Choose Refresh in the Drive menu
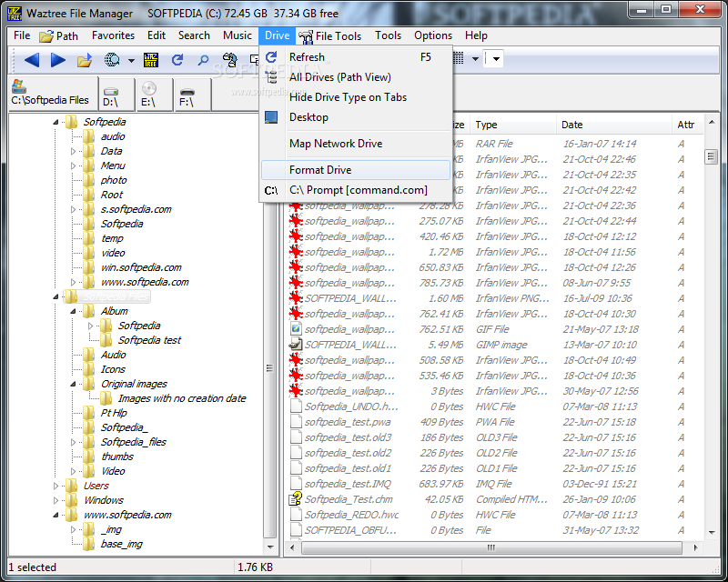728x582 pixels. pyautogui.click(x=356, y=57)
